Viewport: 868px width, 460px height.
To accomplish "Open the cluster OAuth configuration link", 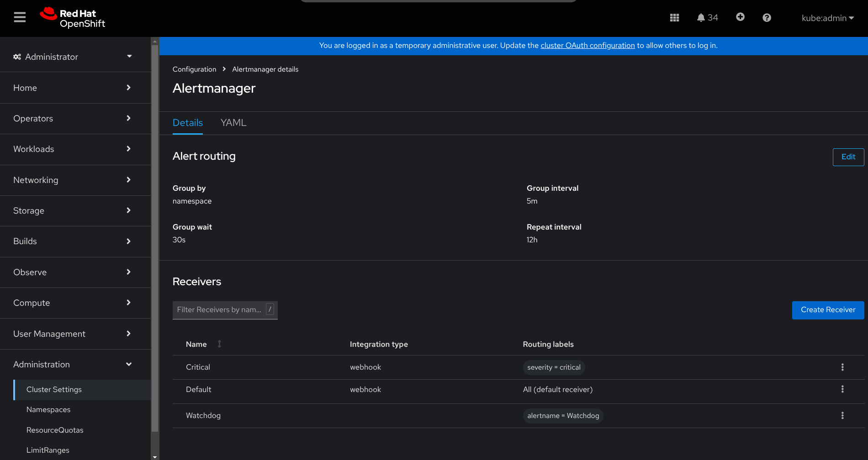I will tap(587, 46).
